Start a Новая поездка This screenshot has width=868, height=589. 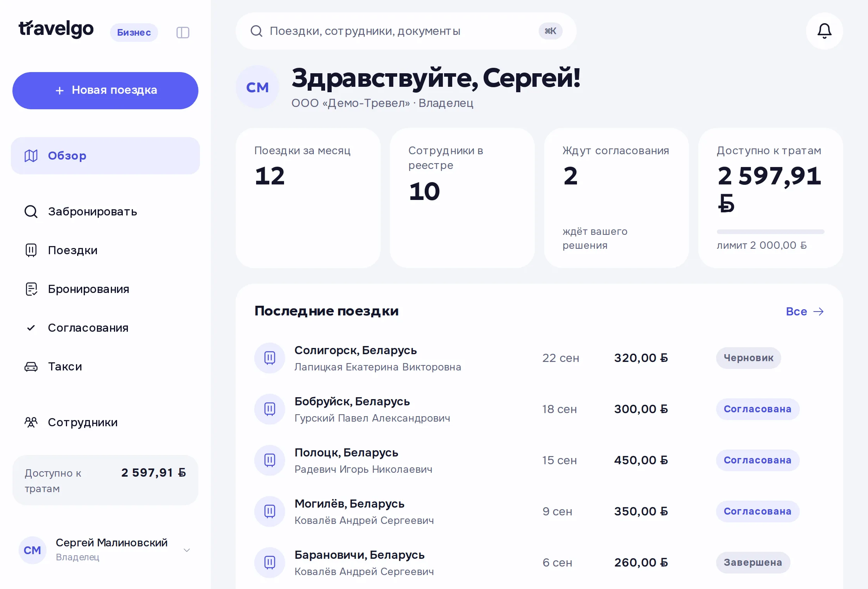(105, 91)
